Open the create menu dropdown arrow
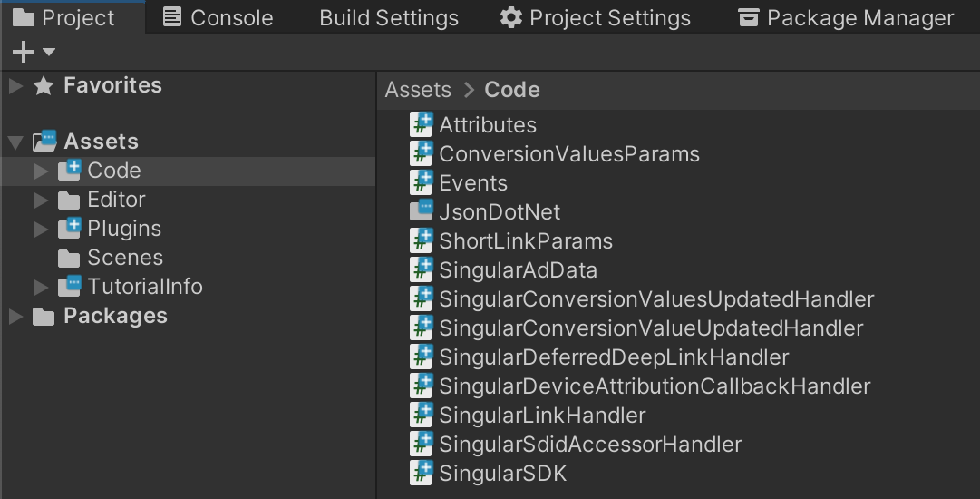 (49, 52)
